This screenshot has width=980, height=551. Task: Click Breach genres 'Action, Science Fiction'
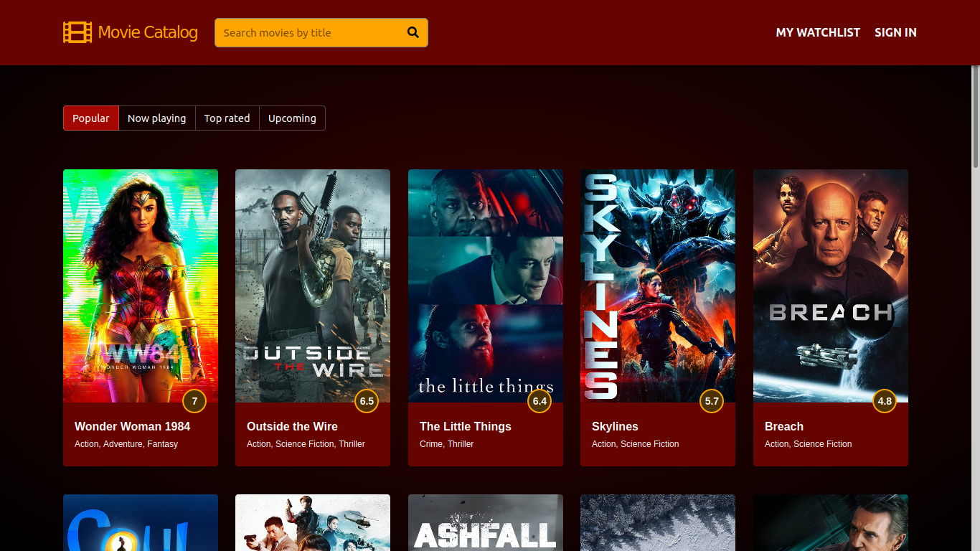[808, 444]
